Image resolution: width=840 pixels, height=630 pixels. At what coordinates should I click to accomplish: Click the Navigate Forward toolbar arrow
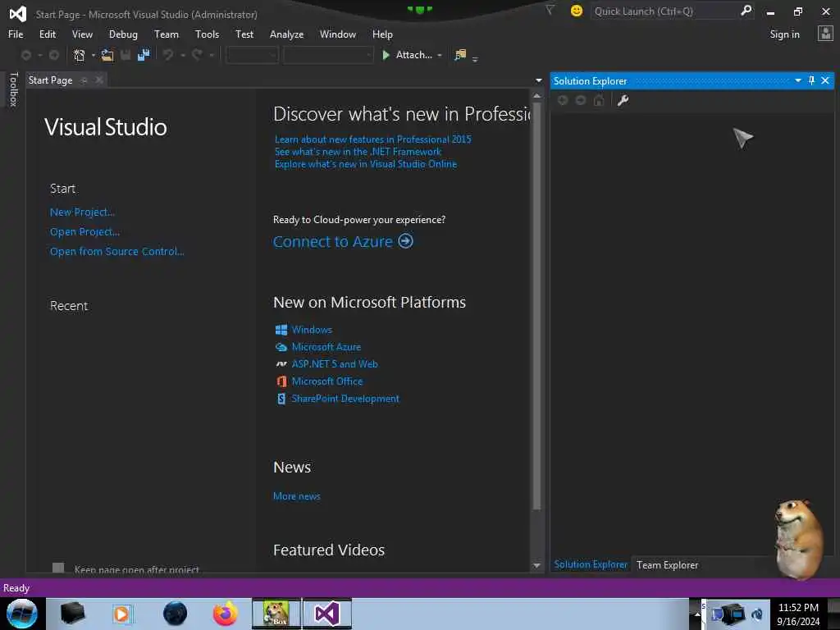pyautogui.click(x=53, y=55)
